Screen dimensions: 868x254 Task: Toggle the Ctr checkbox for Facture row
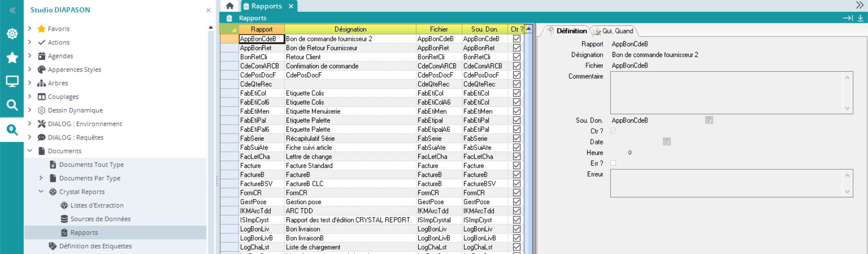(516, 166)
